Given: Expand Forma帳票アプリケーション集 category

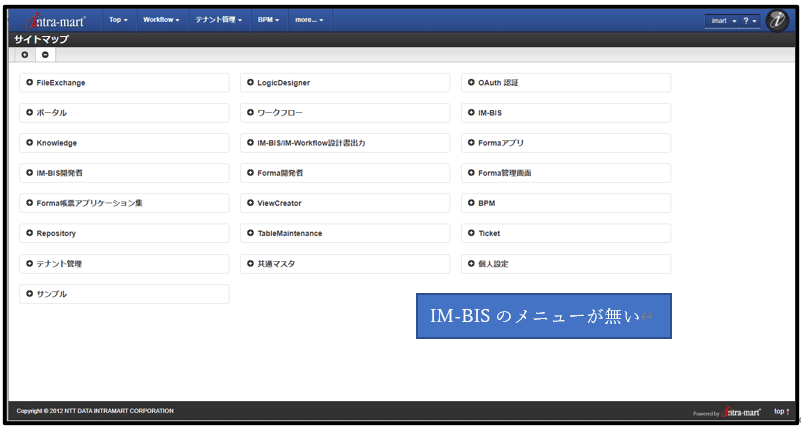Looking at the screenshot, I should click(124, 203).
